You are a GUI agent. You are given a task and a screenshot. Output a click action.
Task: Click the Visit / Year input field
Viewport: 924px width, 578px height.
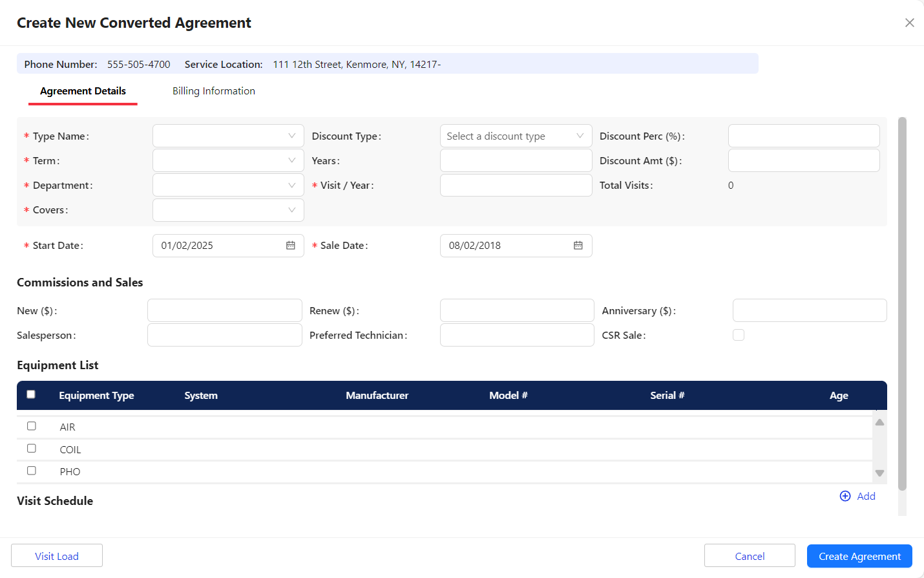pos(516,185)
